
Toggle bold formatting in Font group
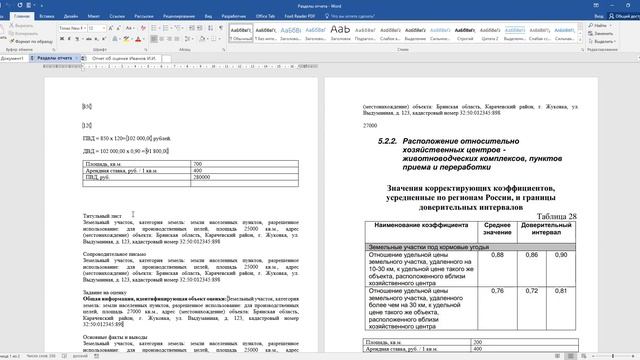(x=62, y=39)
